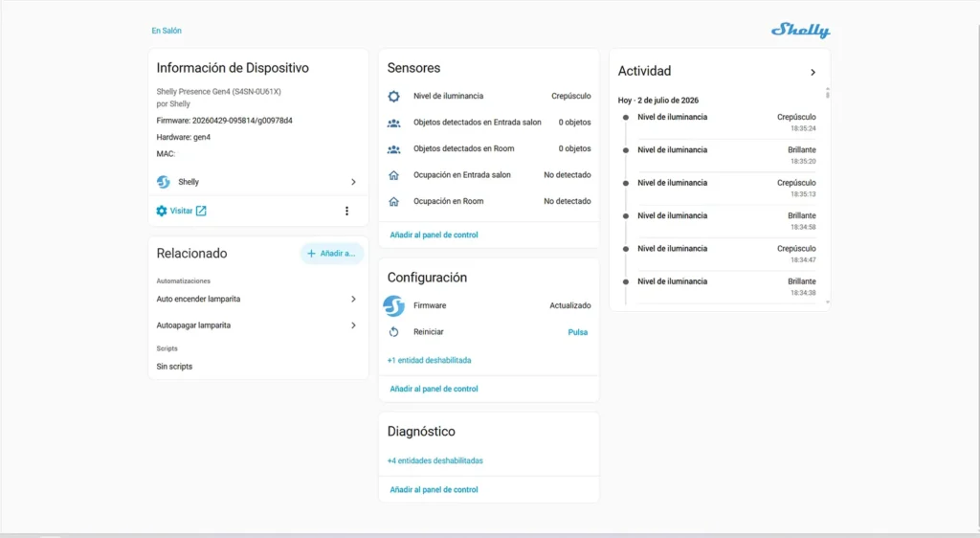The image size is (980, 538).
Task: Click the Sin scripts text
Action: click(x=174, y=367)
